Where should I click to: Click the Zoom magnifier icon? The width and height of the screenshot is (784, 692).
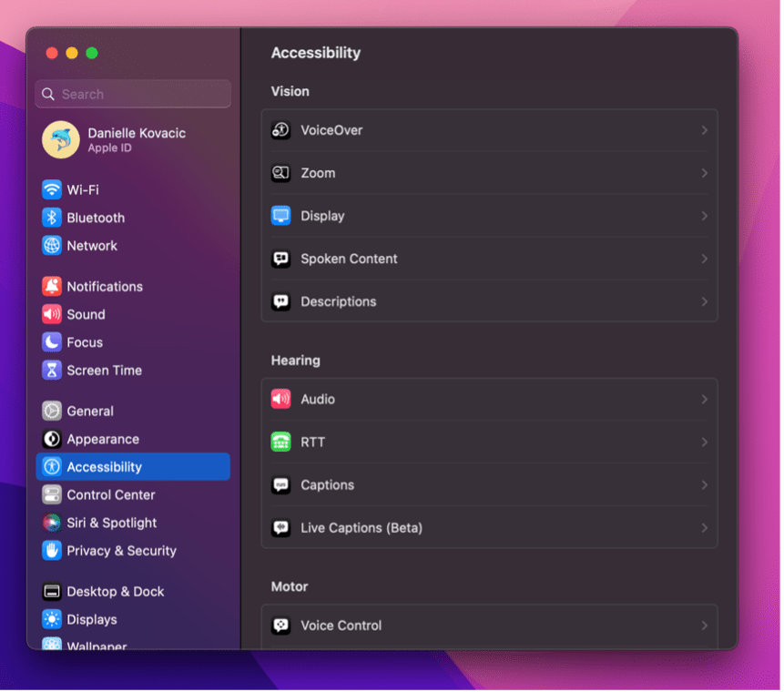[280, 173]
